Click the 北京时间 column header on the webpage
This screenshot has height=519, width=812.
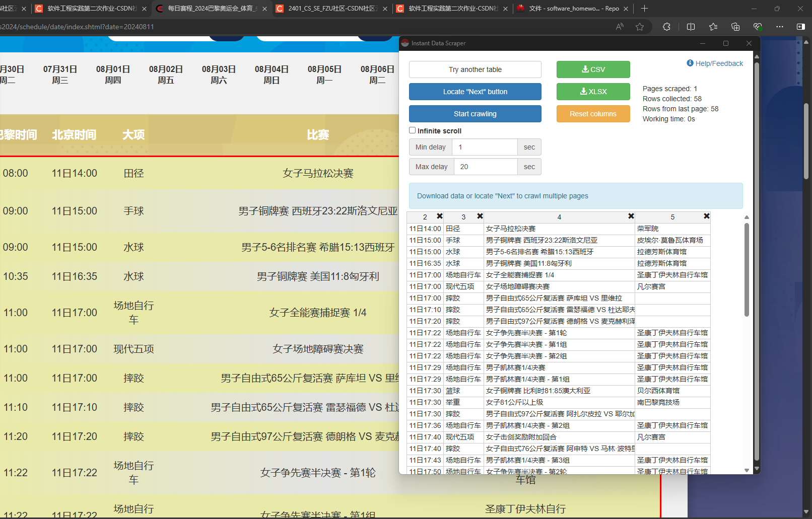click(x=74, y=134)
